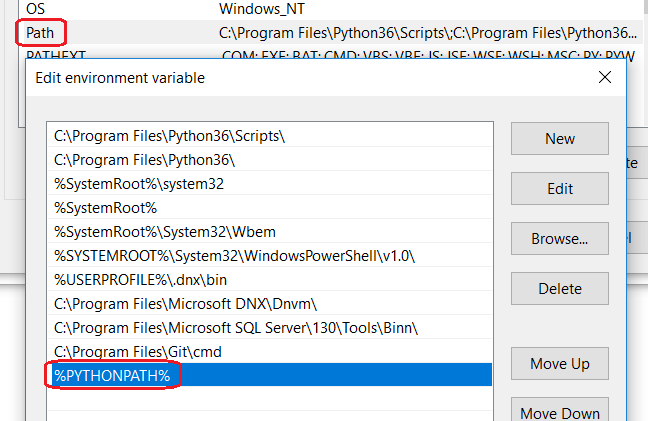The height and width of the screenshot is (421, 648).
Task: Move the selected entry up
Action: click(560, 364)
